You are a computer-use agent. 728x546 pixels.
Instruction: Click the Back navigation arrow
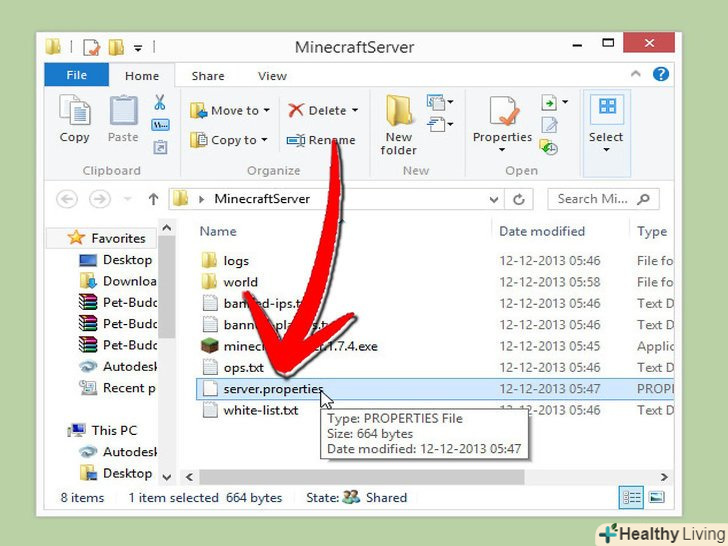click(x=67, y=199)
